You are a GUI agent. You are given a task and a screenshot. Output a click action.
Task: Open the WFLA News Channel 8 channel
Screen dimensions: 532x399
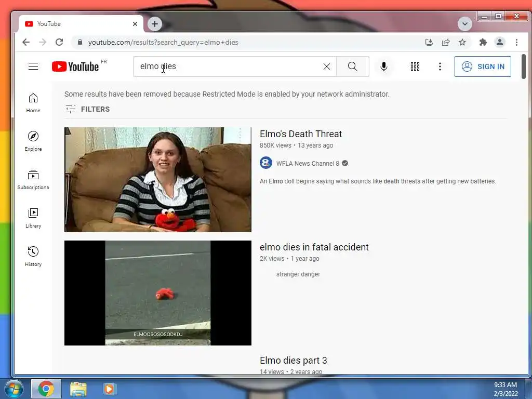308,164
